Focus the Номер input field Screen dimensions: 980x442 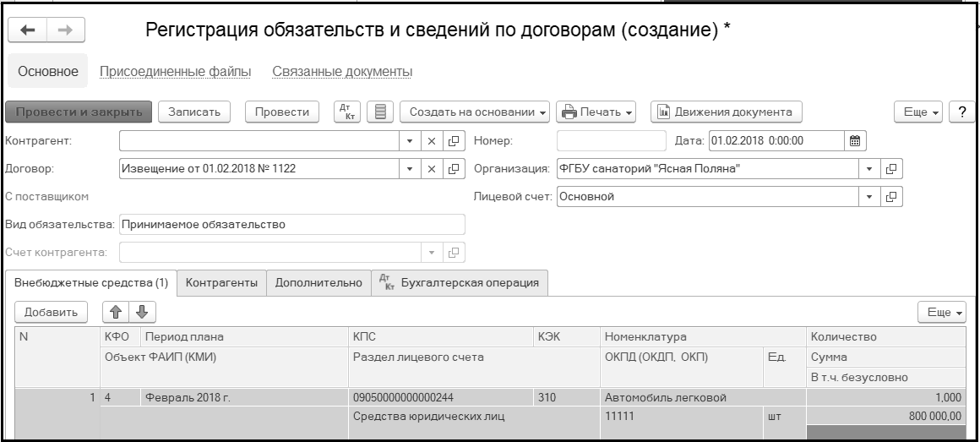tap(612, 140)
